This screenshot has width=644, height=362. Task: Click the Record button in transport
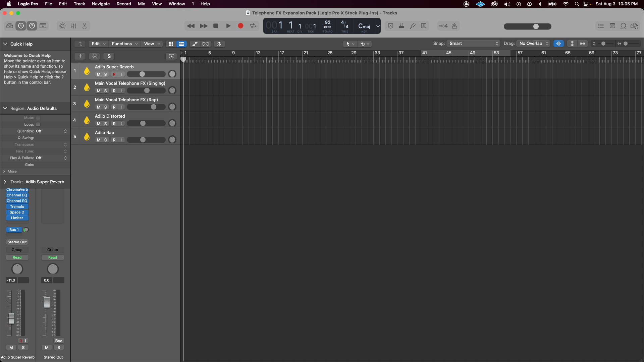tap(240, 26)
